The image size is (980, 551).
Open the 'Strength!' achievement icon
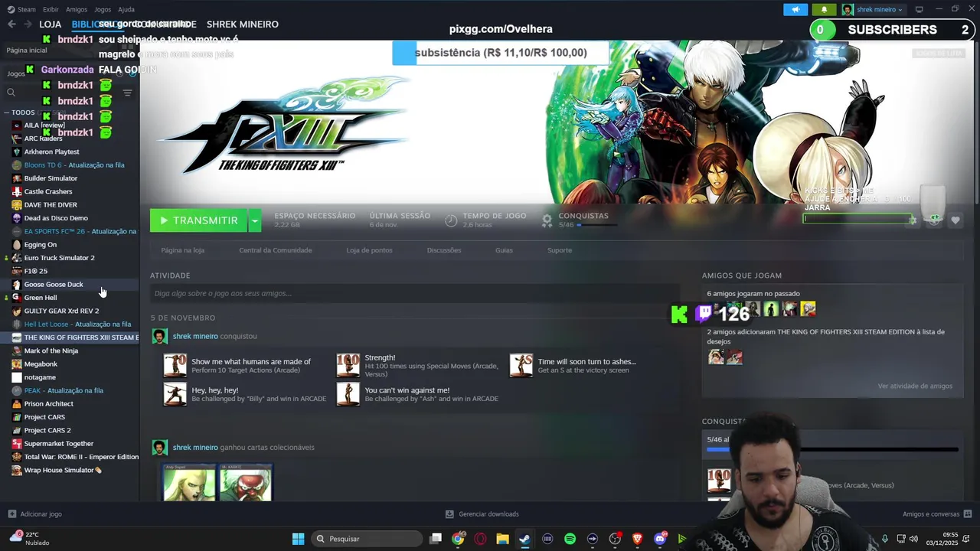click(x=348, y=366)
